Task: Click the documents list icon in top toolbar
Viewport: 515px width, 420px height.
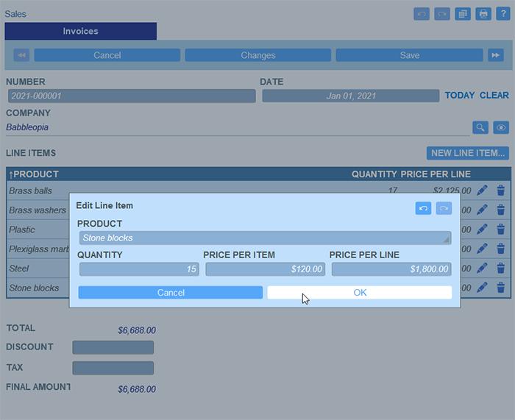Action: pos(463,14)
